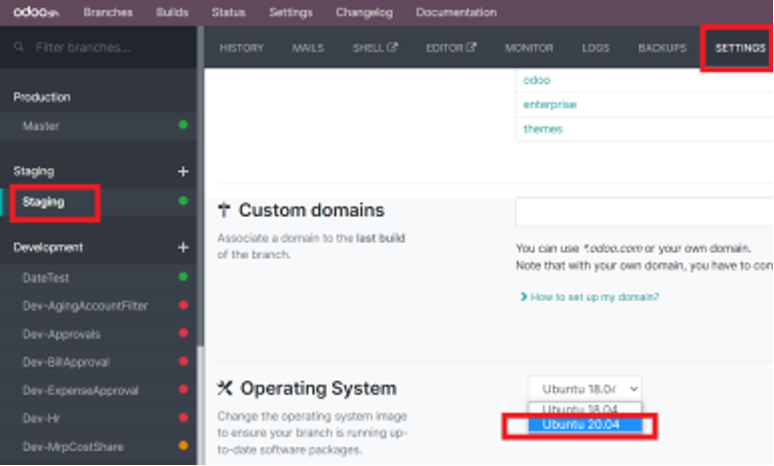
Task: Open the Changelog page
Action: (x=364, y=12)
